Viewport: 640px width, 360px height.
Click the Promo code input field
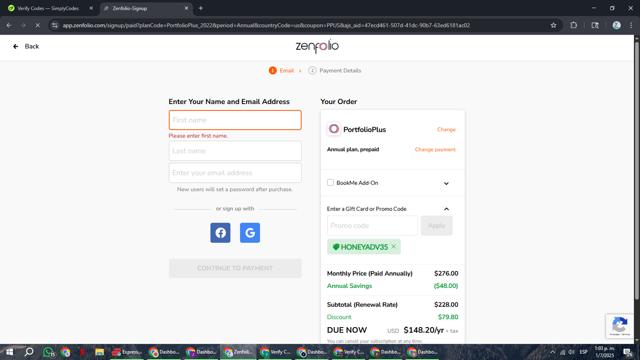pyautogui.click(x=372, y=226)
